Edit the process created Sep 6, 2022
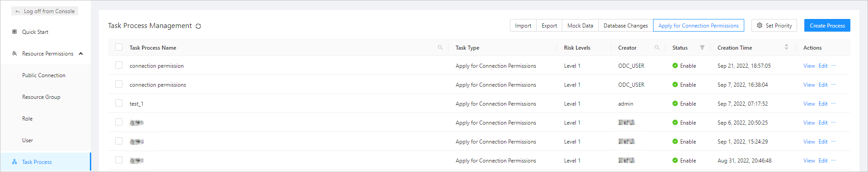868x172 pixels. (823, 123)
